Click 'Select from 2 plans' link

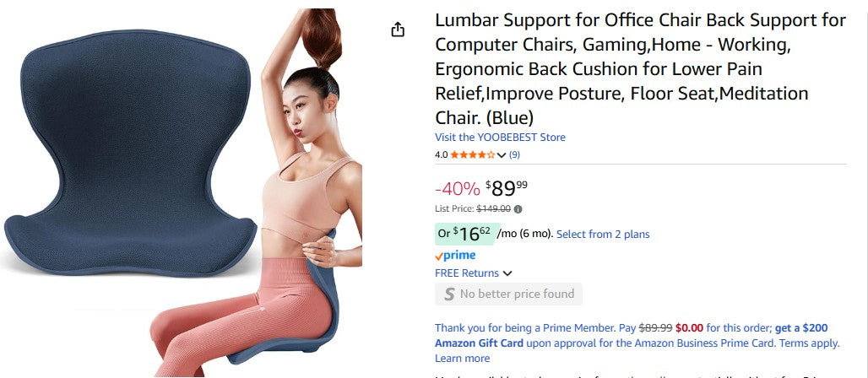603,234
